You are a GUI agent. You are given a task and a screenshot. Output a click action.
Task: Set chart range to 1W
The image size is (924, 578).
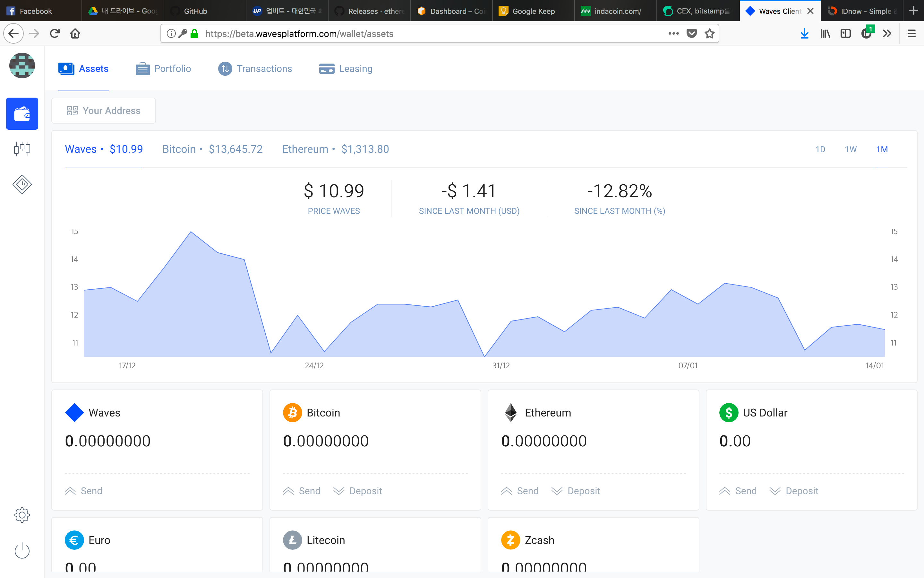851,149
